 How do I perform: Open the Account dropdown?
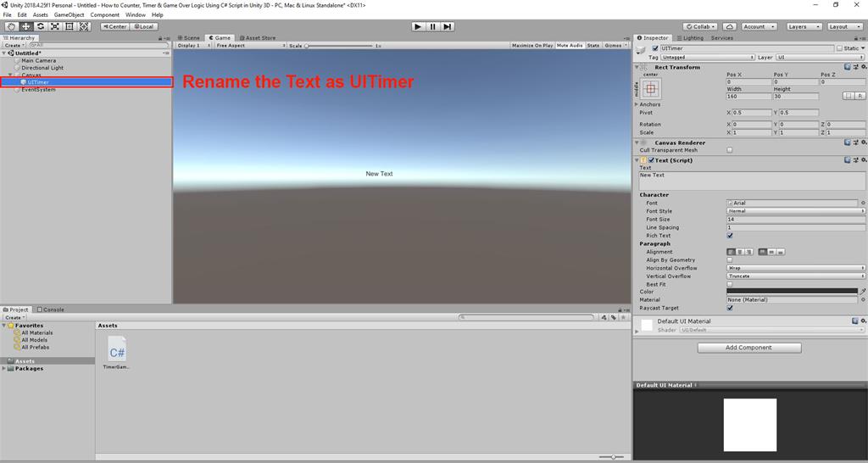[x=758, y=26]
